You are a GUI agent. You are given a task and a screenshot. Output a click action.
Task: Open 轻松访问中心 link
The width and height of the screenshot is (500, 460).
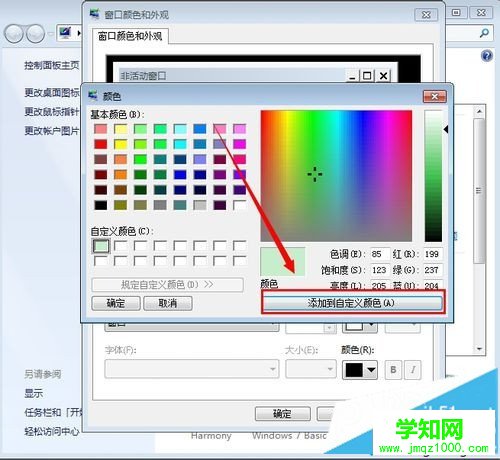(x=52, y=432)
